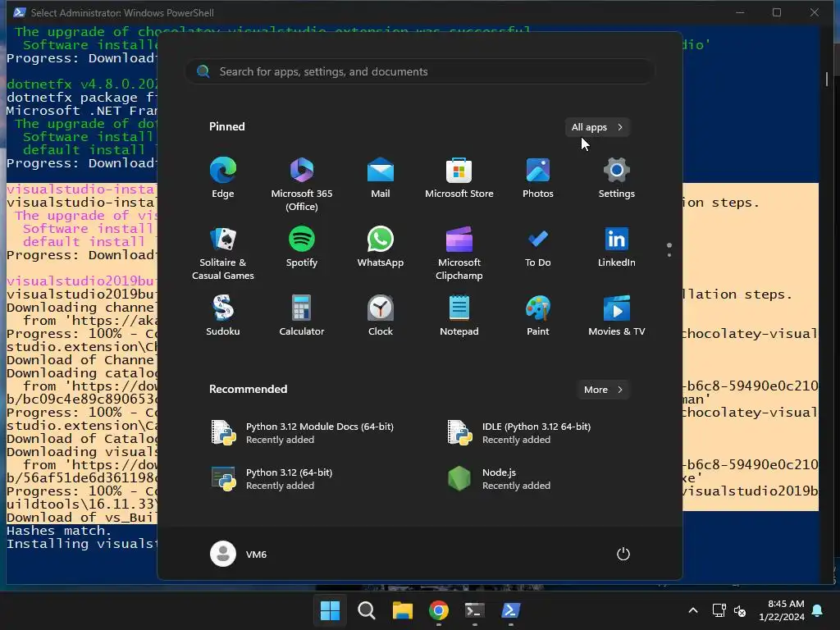
Task: Click the muted volume tray icon
Action: pos(740,610)
